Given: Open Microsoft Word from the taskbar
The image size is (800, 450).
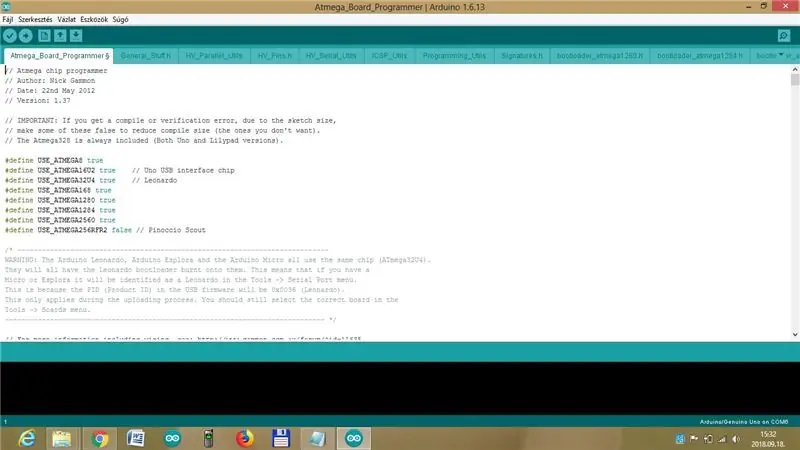Looking at the screenshot, I should coord(136,438).
